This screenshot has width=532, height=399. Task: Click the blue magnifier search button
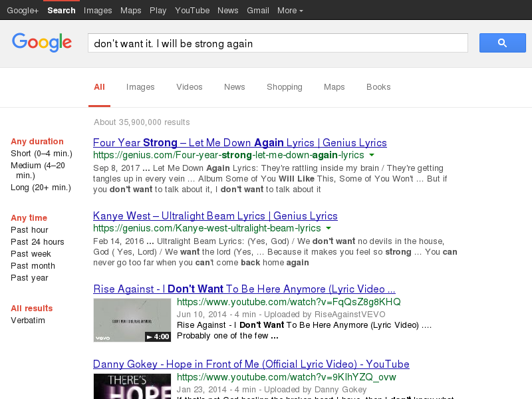tap(503, 43)
